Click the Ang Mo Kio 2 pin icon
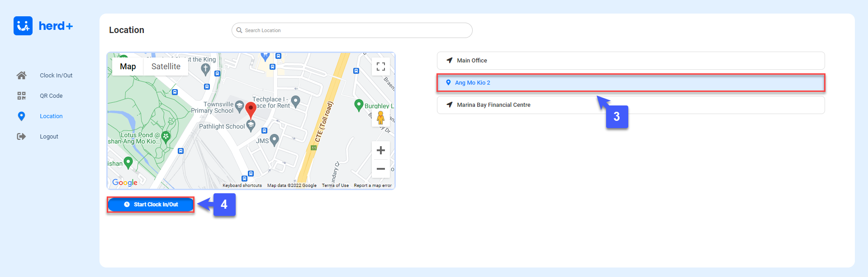868x277 pixels. pos(448,83)
